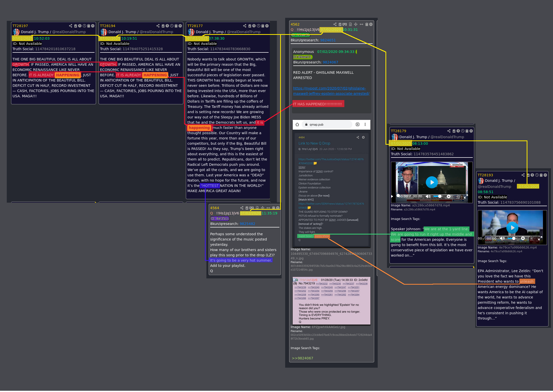553x392 pixels.
Task: Click the solid clock icon on TT28194
Action: tap(167, 26)
